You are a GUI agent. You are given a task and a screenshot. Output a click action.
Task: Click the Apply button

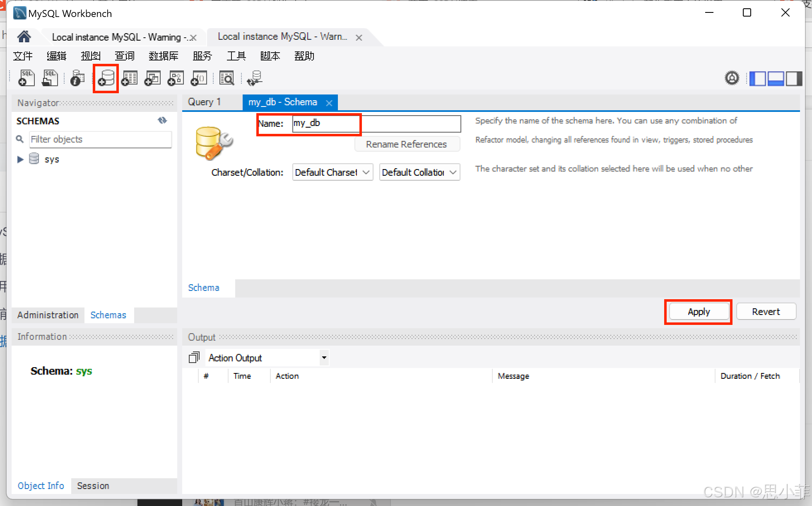click(x=699, y=312)
